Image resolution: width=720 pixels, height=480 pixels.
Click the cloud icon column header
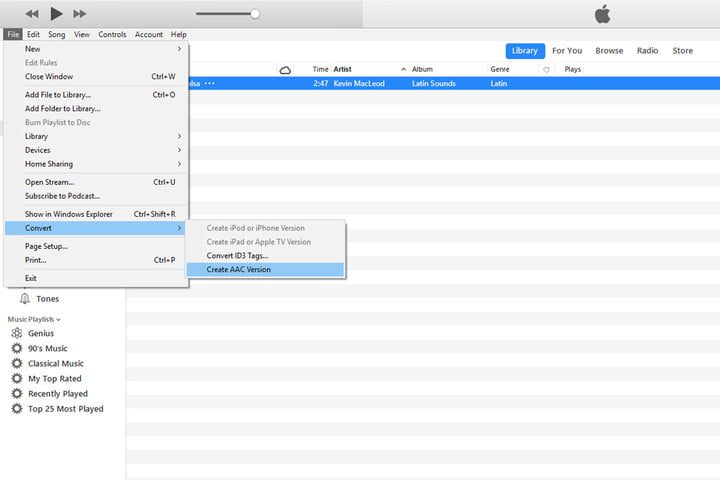tap(285, 70)
